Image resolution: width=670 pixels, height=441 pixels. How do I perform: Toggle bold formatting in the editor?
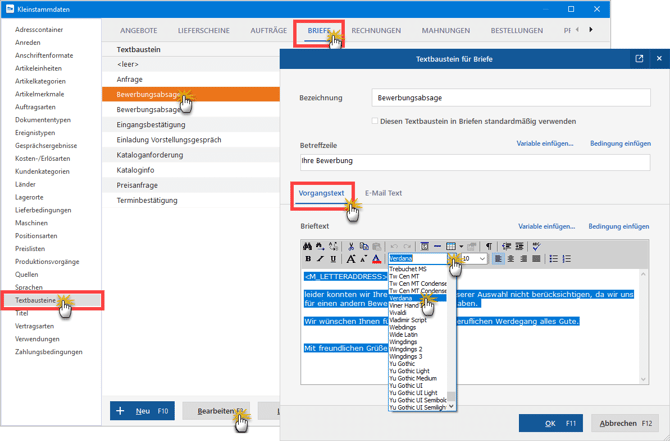(308, 259)
